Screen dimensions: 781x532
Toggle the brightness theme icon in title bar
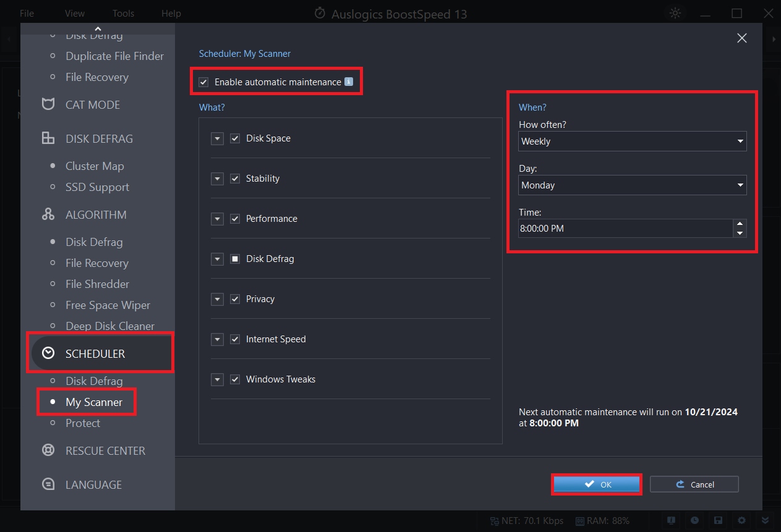pyautogui.click(x=675, y=13)
